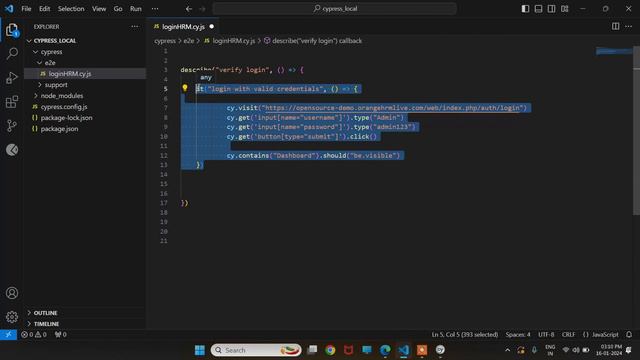Open the Accounts menu icon
The width and height of the screenshot is (640, 360).
(12, 293)
